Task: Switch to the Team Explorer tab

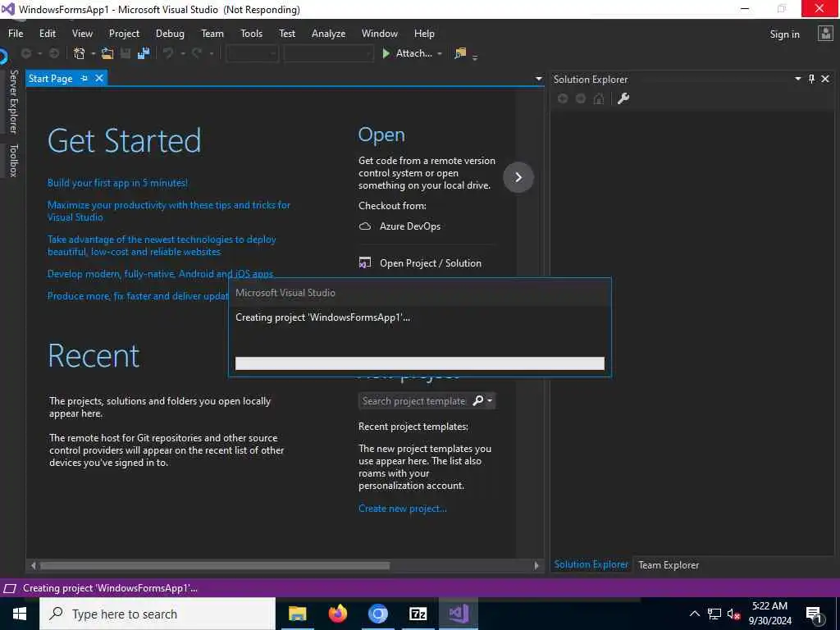Action: tap(669, 564)
